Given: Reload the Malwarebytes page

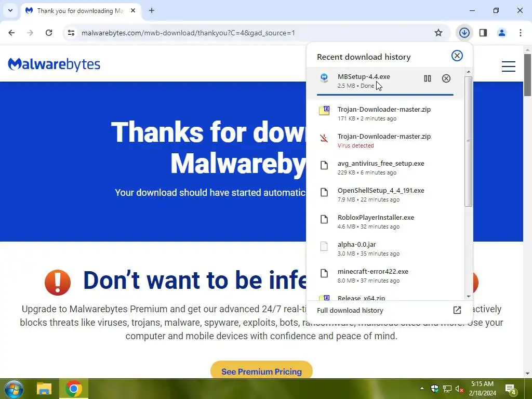Looking at the screenshot, I should 49,33.
